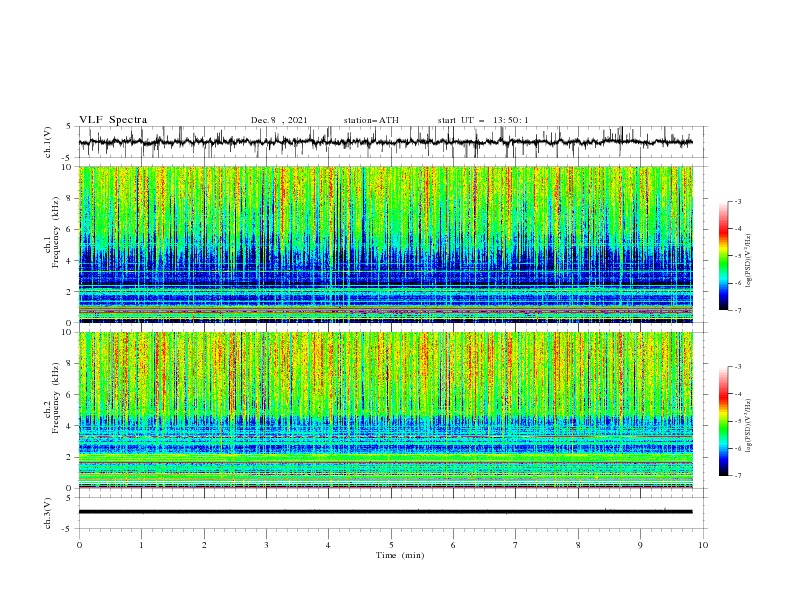
Task: Click the ch.2 spectrogram colorbar
Action: tap(723, 421)
